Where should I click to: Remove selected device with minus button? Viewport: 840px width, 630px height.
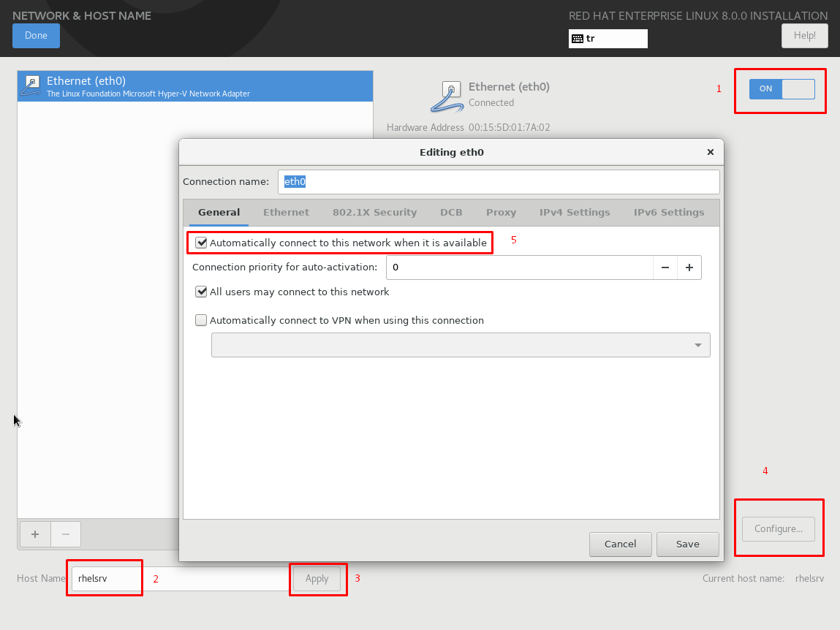(x=66, y=534)
